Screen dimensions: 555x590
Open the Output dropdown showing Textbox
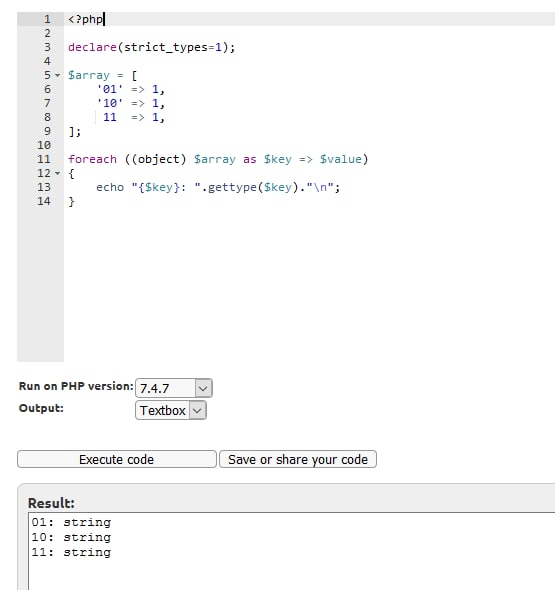[x=171, y=410]
